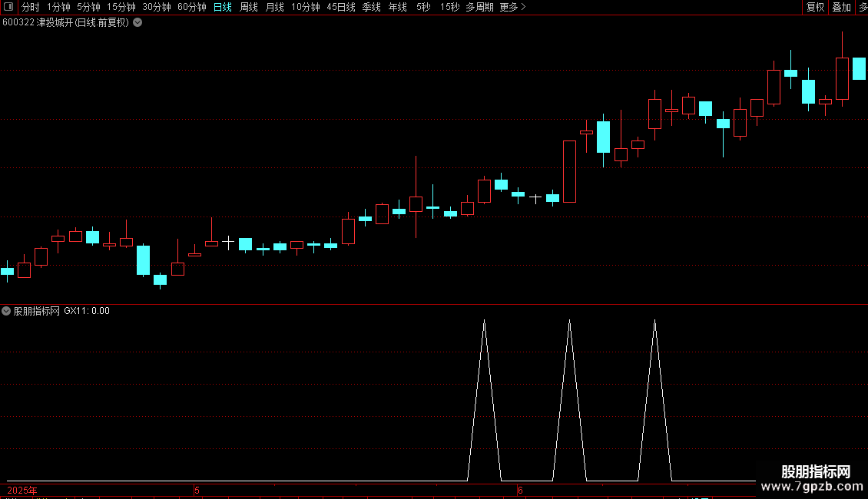Click the GX11: 0.00 indicator value

pyautogui.click(x=87, y=311)
